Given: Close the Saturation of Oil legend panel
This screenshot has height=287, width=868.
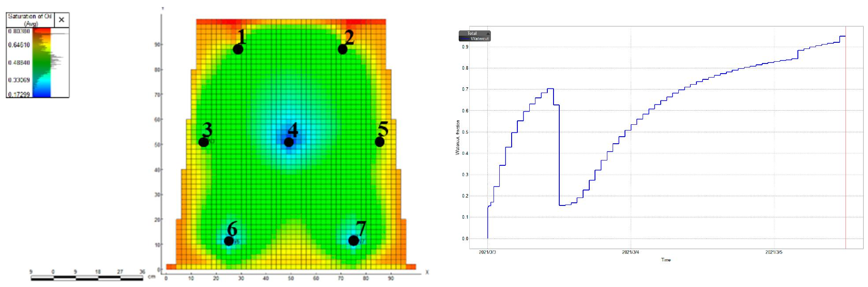Looking at the screenshot, I should pyautogui.click(x=61, y=20).
